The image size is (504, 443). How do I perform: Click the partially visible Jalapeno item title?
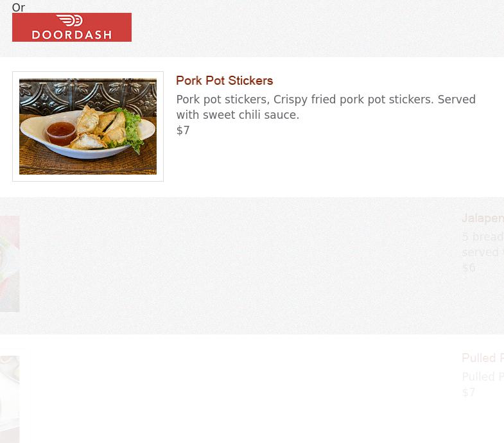(x=482, y=218)
